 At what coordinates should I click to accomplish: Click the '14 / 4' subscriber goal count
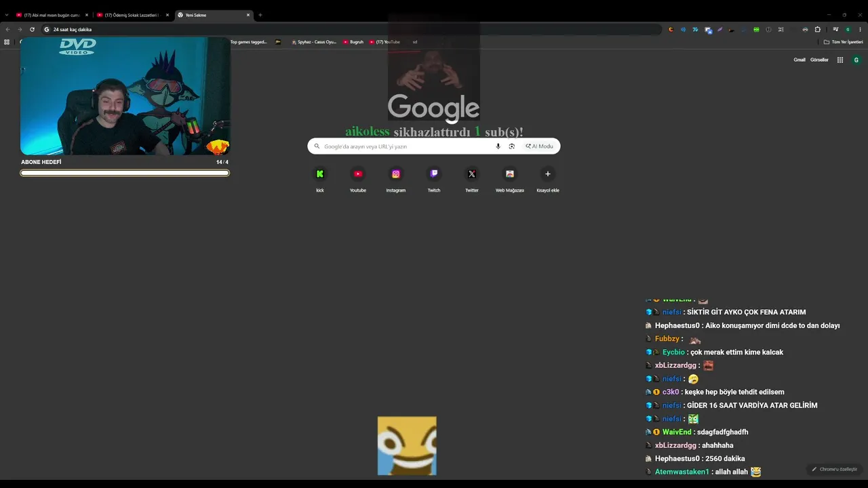[222, 163]
